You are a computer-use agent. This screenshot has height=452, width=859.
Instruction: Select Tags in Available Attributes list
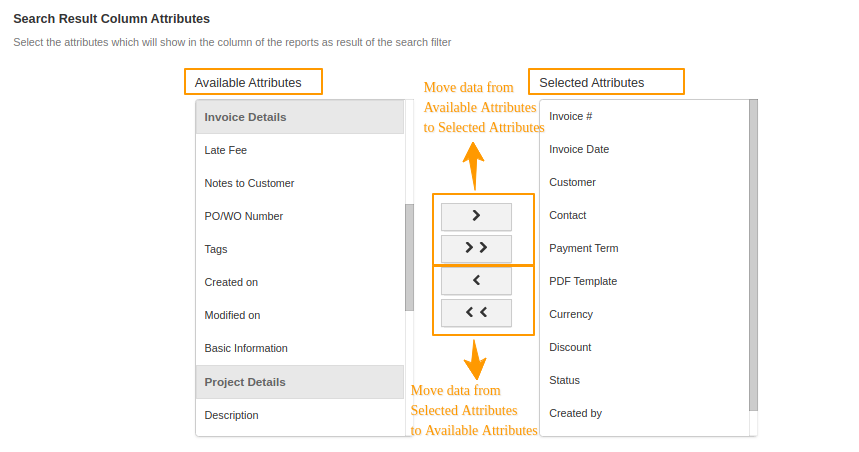(x=216, y=249)
